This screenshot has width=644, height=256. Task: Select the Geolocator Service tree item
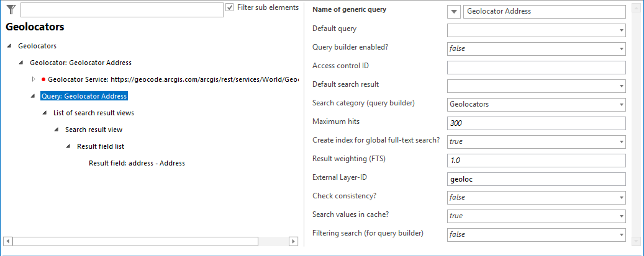pyautogui.click(x=173, y=79)
